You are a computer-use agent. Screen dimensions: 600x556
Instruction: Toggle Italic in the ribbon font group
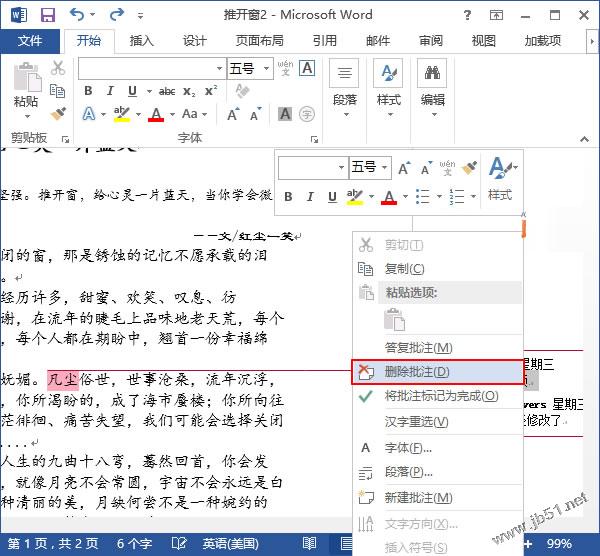110,91
